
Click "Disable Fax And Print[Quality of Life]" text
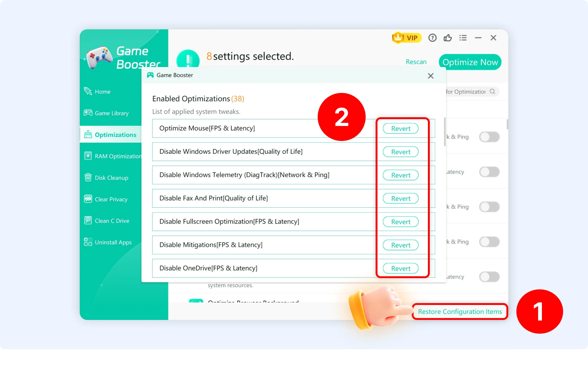point(214,198)
